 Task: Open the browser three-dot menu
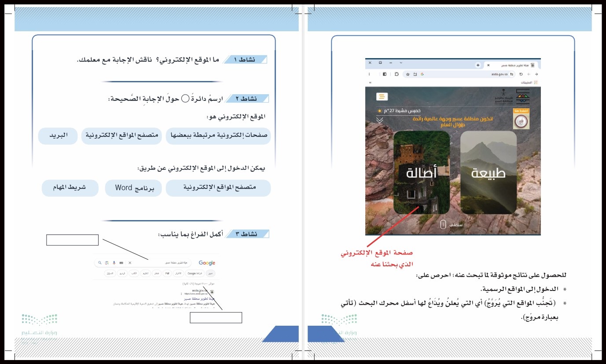click(x=369, y=74)
